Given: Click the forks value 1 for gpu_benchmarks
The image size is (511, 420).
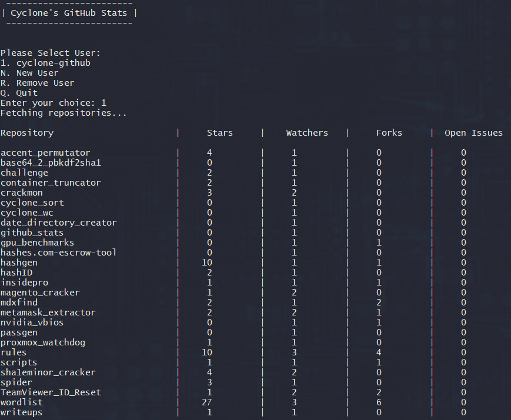Looking at the screenshot, I should [x=379, y=243].
